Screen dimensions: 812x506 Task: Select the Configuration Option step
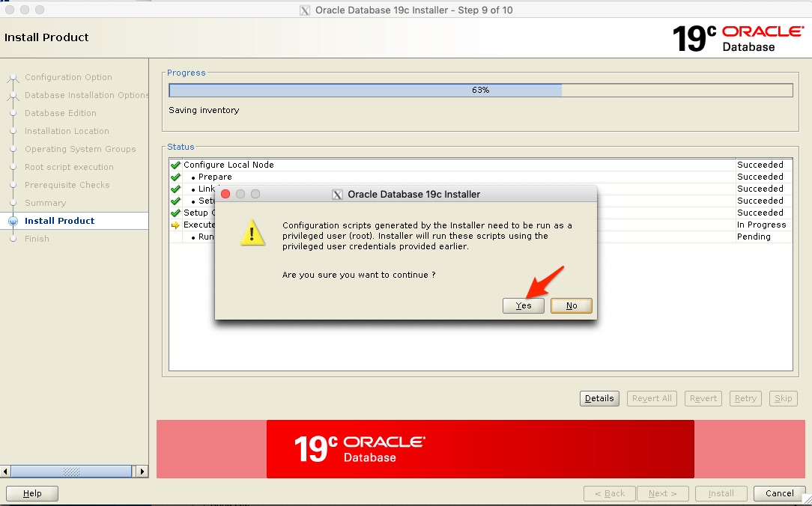pos(68,78)
